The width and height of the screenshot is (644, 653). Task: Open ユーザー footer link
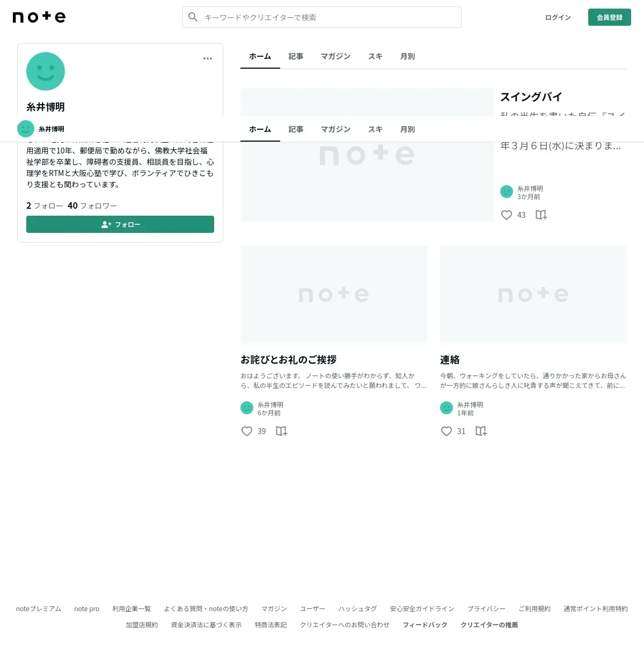313,609
